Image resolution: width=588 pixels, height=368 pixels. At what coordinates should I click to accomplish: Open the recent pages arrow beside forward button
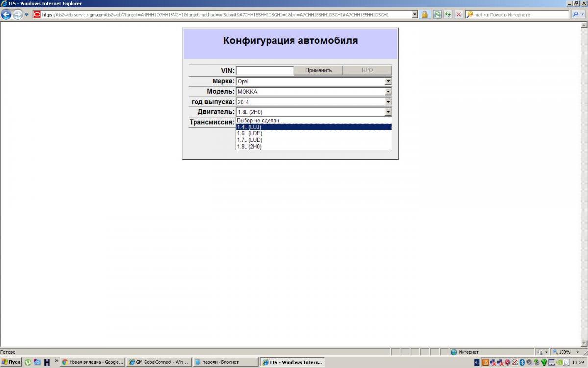click(26, 14)
